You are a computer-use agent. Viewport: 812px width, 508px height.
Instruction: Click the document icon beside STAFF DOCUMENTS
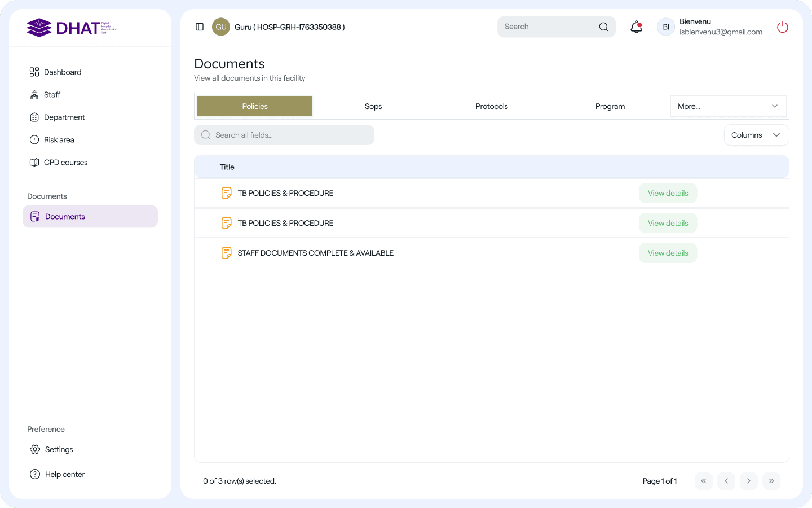pyautogui.click(x=226, y=253)
